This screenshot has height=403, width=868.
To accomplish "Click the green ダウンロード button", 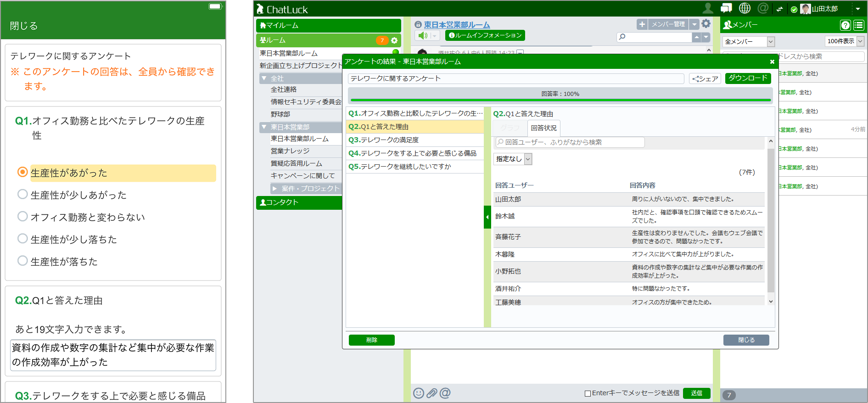I will coord(748,78).
